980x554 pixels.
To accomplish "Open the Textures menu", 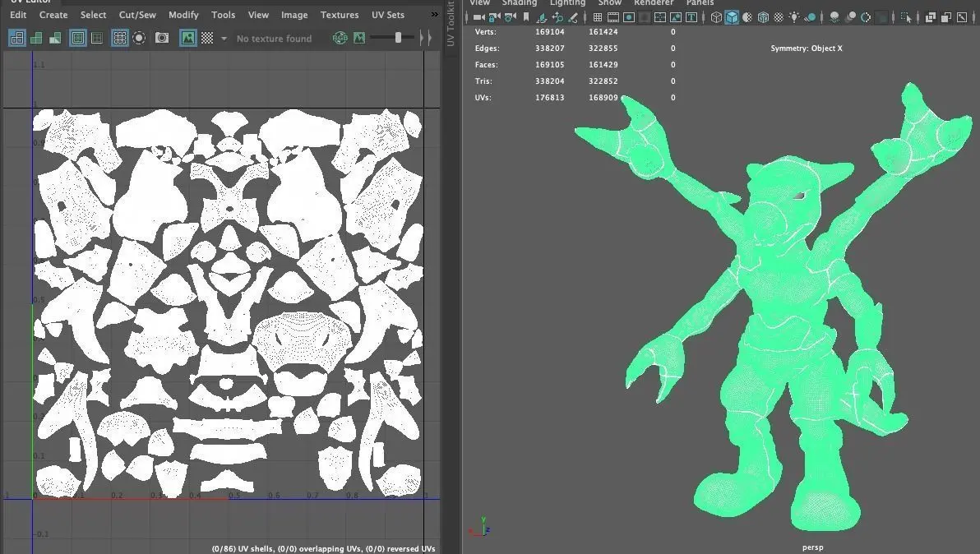I will 340,14.
